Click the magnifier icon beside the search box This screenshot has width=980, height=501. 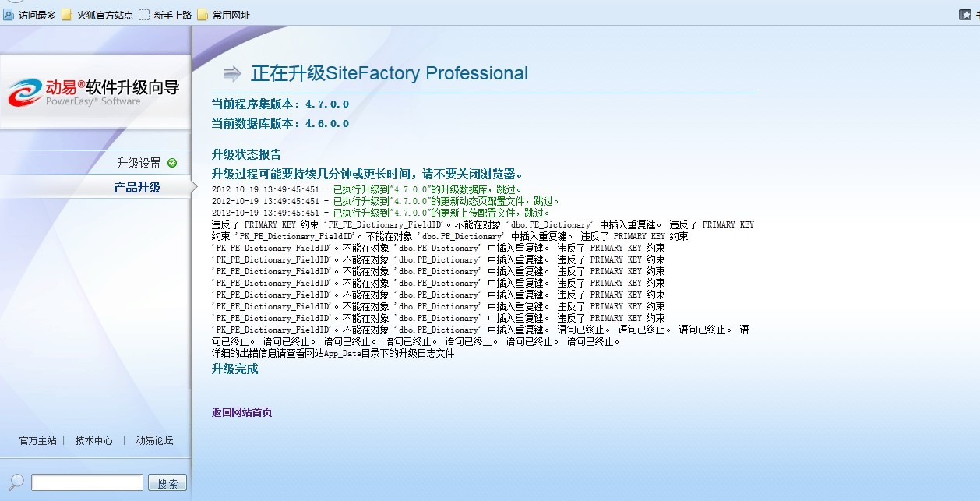pos(16,482)
